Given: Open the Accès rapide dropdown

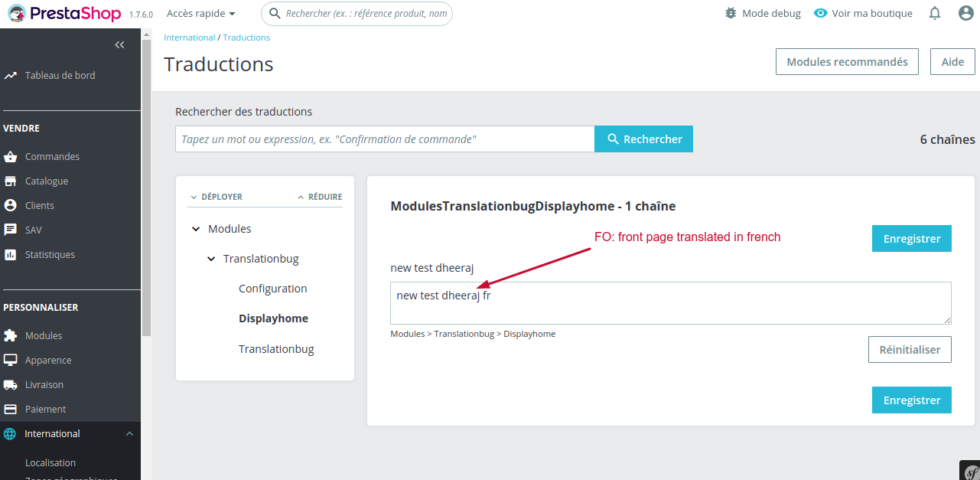Looking at the screenshot, I should 200,13.
